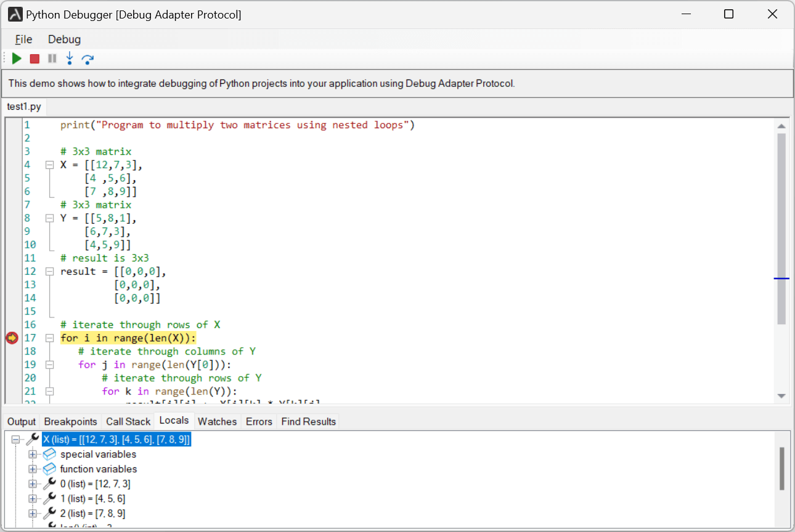Image resolution: width=795 pixels, height=532 pixels.
Task: Click line number 12 in the gutter
Action: coord(30,272)
